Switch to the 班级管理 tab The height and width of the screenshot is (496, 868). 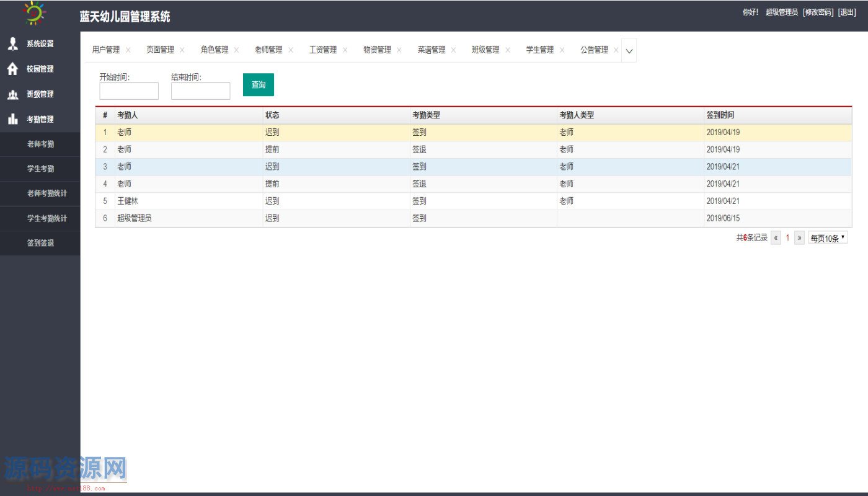click(485, 50)
